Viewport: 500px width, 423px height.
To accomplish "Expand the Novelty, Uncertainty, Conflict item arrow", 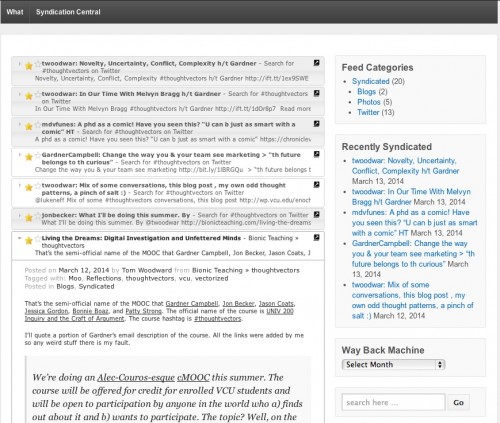I will pos(19,63).
